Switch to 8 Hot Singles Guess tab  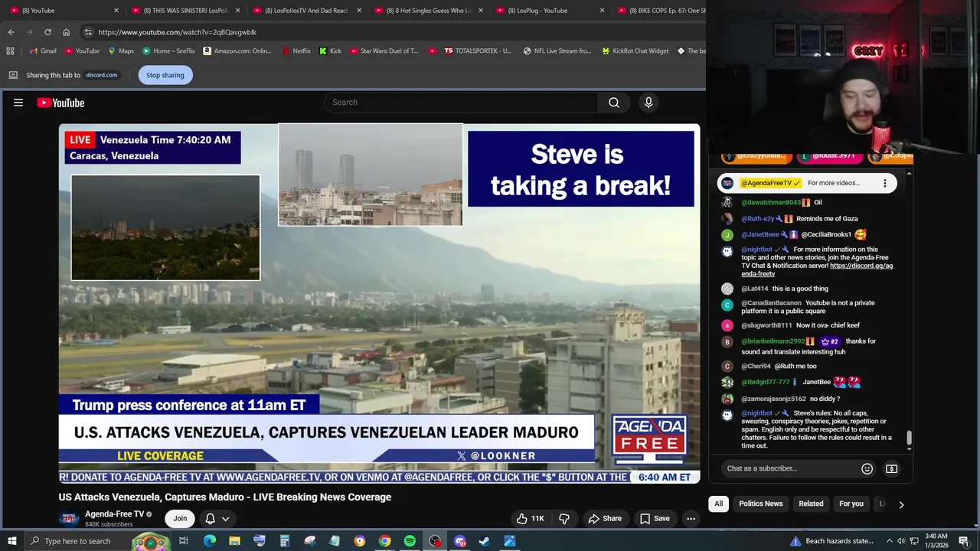429,11
